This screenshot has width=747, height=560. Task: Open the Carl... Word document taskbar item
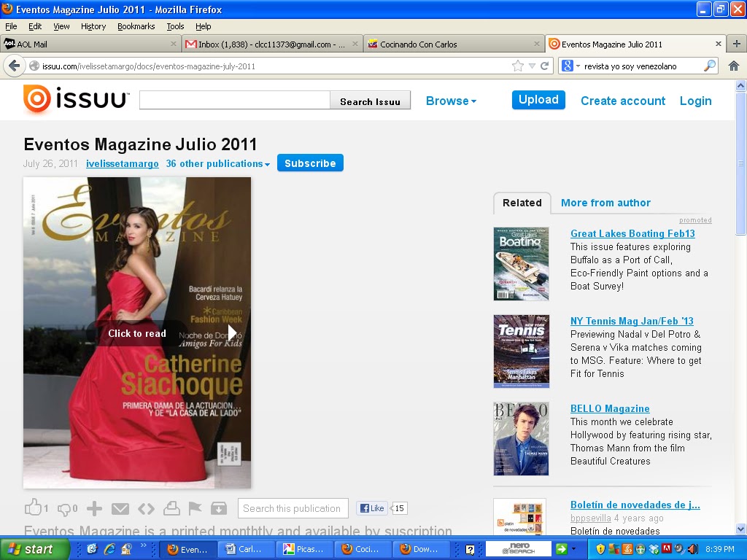tap(247, 549)
